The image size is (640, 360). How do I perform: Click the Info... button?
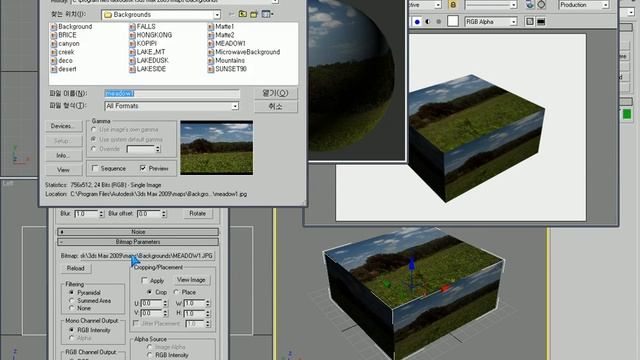[64, 156]
